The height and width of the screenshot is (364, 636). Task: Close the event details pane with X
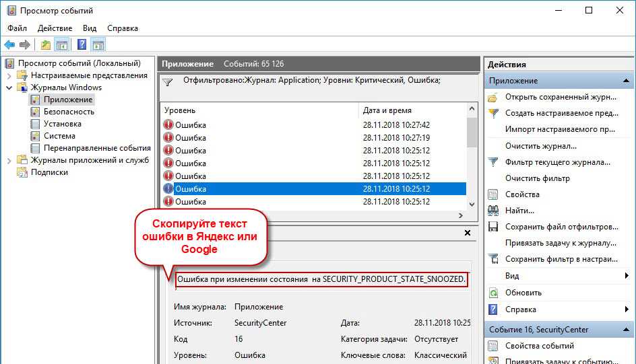(x=468, y=233)
